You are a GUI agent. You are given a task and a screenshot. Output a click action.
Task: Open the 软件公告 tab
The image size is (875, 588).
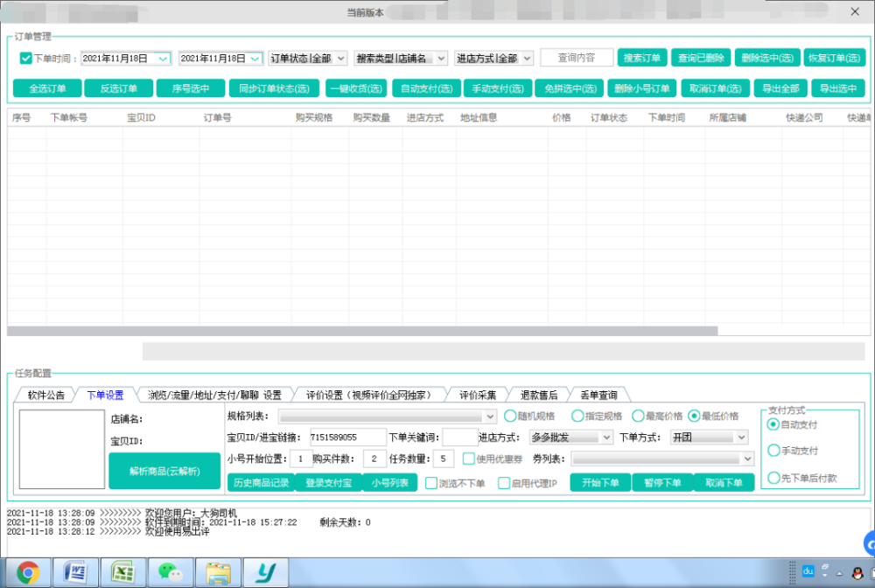[45, 395]
